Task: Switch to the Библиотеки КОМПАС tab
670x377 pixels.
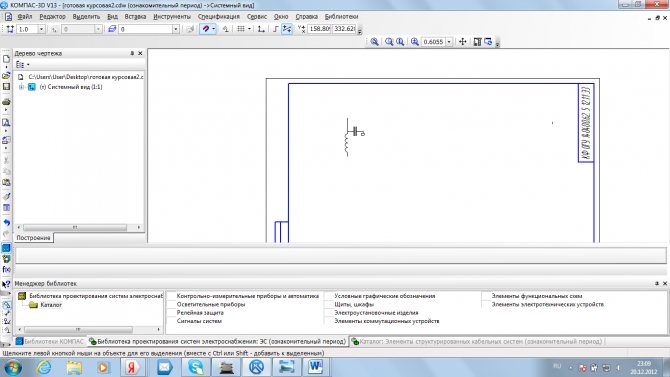Action: click(50, 342)
